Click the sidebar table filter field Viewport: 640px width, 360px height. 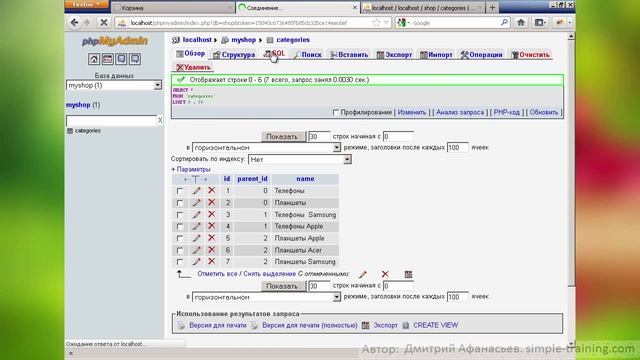click(x=111, y=120)
